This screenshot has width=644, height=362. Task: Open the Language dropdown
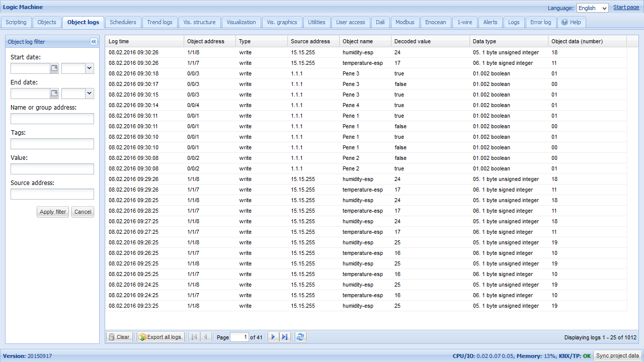coord(592,8)
